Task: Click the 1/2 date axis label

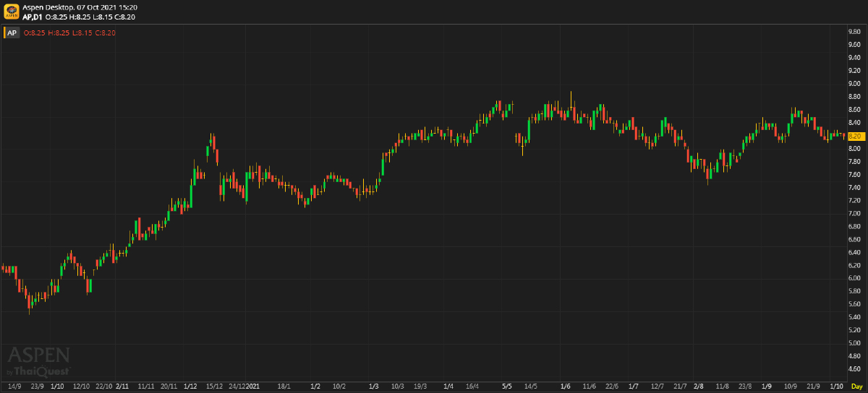Action: coord(315,386)
